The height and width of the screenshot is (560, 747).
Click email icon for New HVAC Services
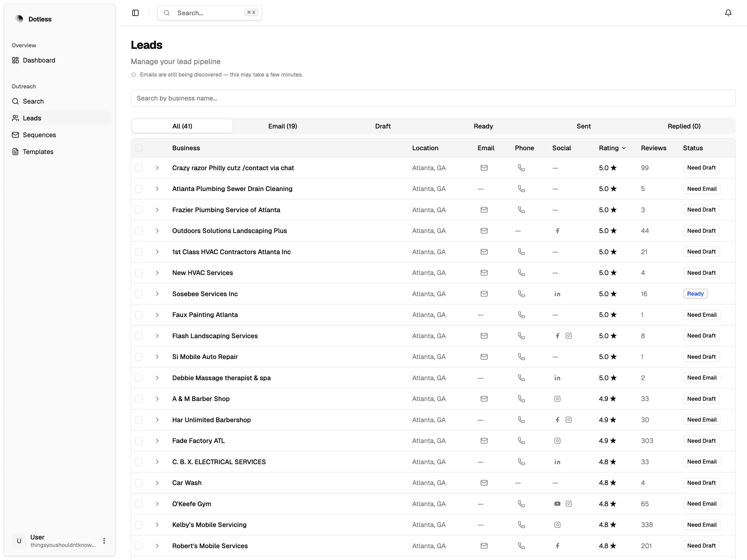(x=484, y=273)
